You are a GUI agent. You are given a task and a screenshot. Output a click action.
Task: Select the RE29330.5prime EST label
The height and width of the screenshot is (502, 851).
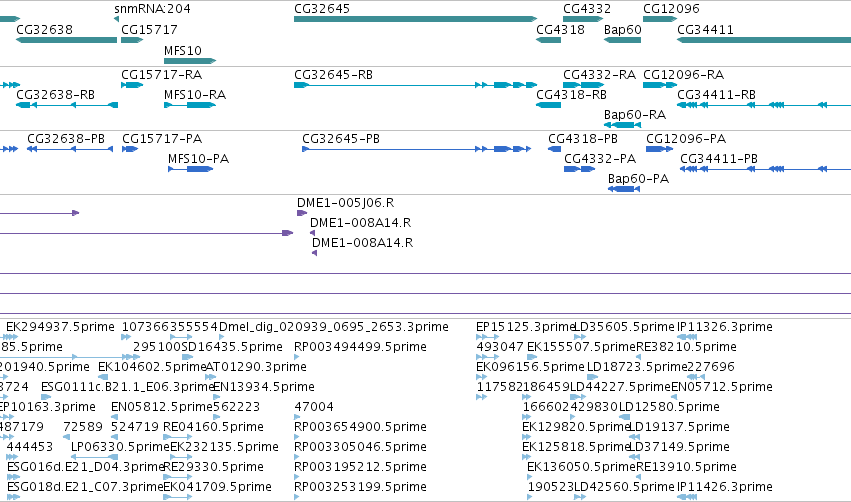coord(213,467)
